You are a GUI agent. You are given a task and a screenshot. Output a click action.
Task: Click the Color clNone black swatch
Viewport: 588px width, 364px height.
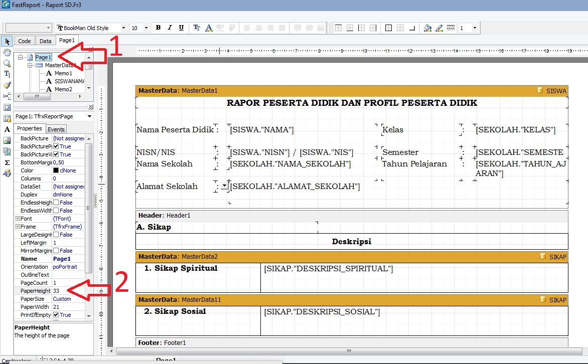click(56, 170)
